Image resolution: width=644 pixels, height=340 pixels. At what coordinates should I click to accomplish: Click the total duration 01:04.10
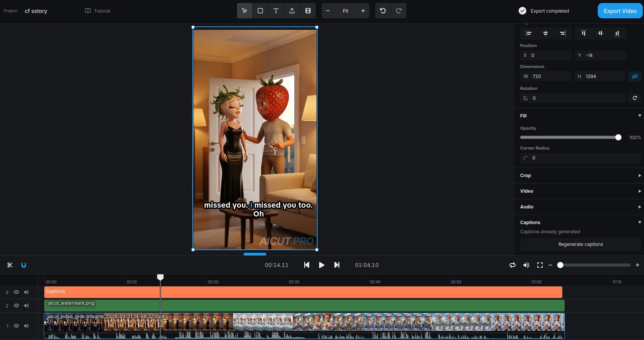[x=367, y=265]
